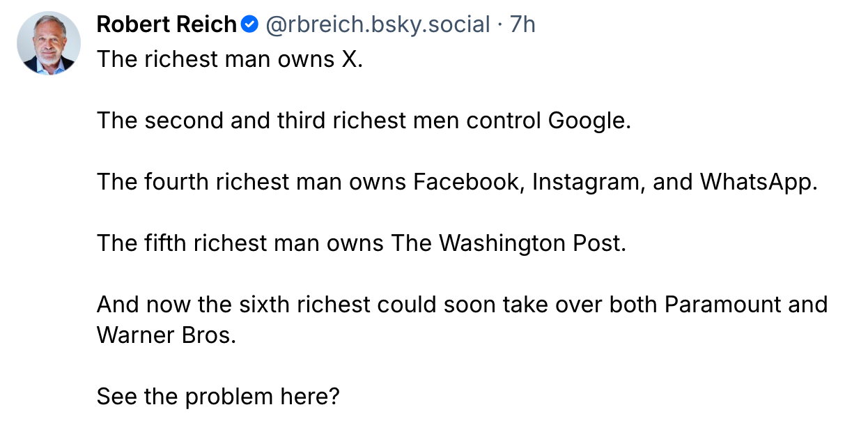Open the Robert Reich display name link

pos(166,25)
